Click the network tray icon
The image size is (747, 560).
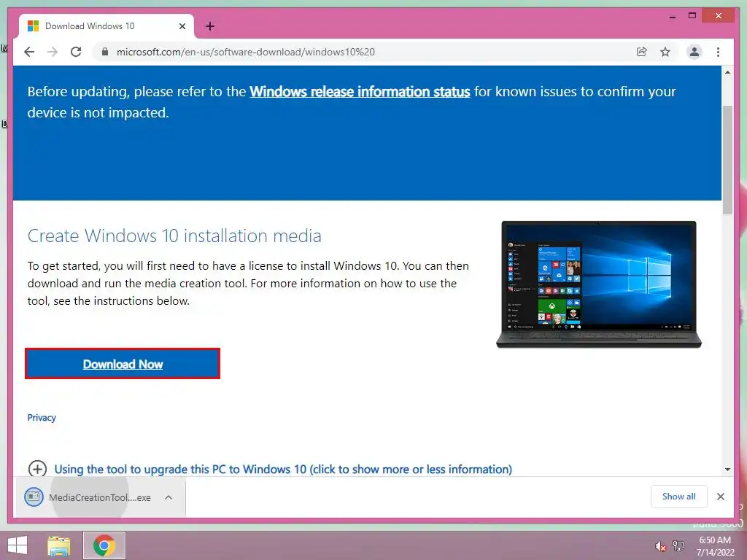point(678,545)
